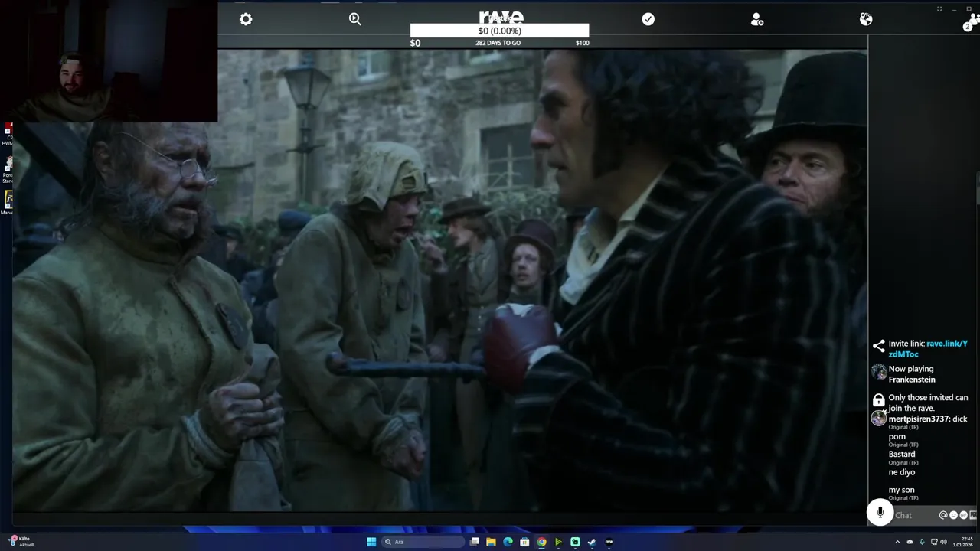Open clock showing 22:45 in taskbar
This screenshot has width=980, height=551.
click(962, 542)
